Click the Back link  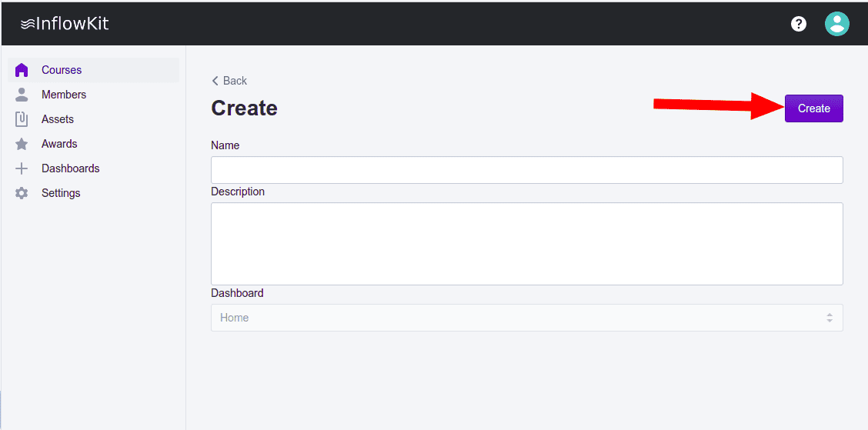[235, 81]
